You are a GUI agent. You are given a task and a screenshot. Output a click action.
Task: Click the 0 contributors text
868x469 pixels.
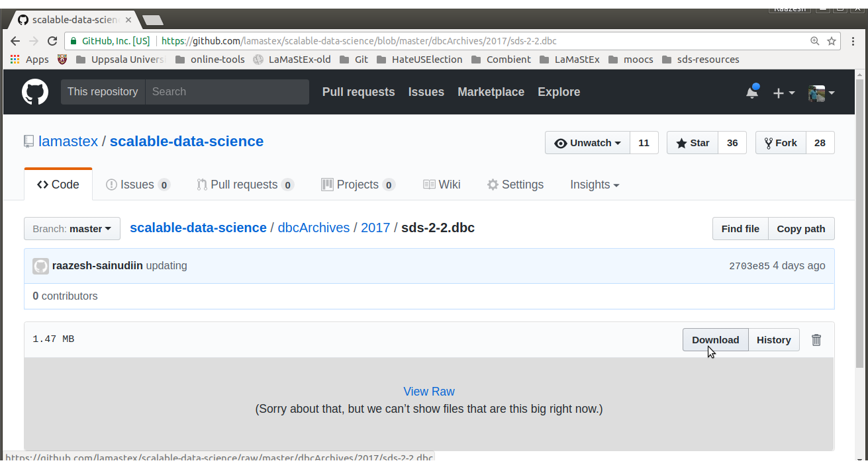pos(65,296)
